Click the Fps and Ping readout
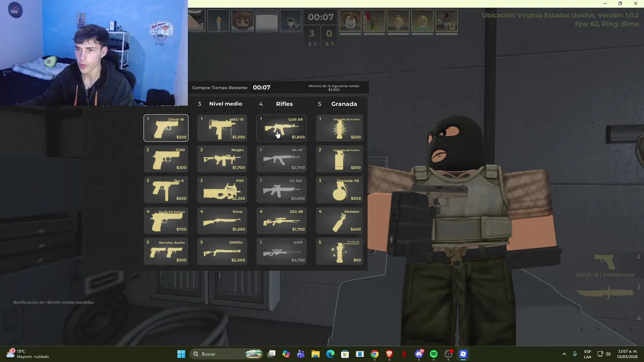Image resolution: width=644 pixels, height=362 pixels. [607, 24]
